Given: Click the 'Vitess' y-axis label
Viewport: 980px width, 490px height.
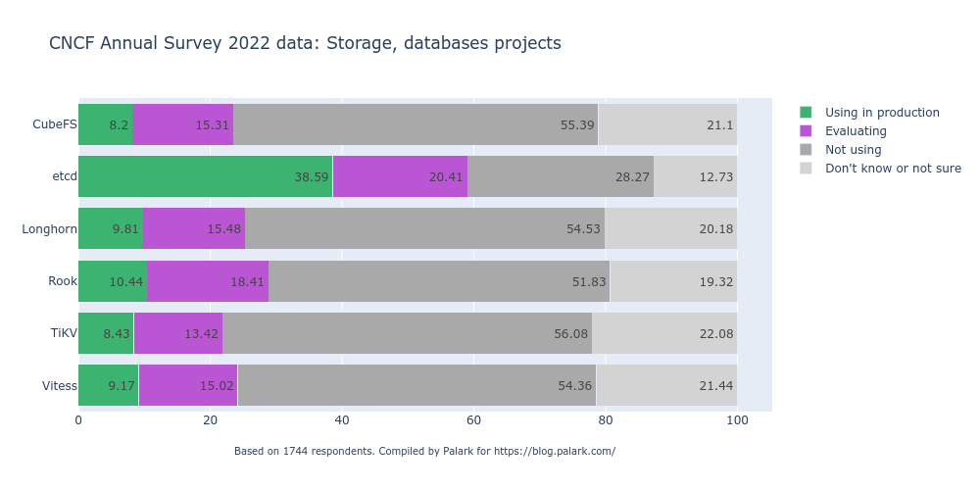Looking at the screenshot, I should pyautogui.click(x=60, y=386).
